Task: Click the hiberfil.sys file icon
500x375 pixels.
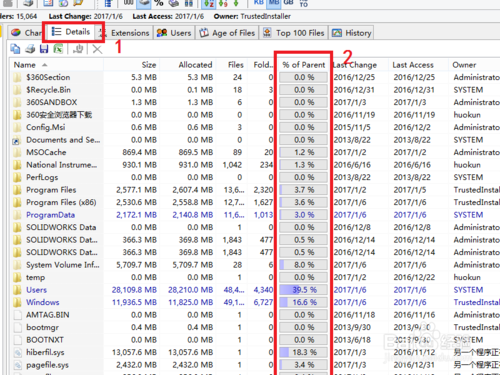Action: coord(17,352)
